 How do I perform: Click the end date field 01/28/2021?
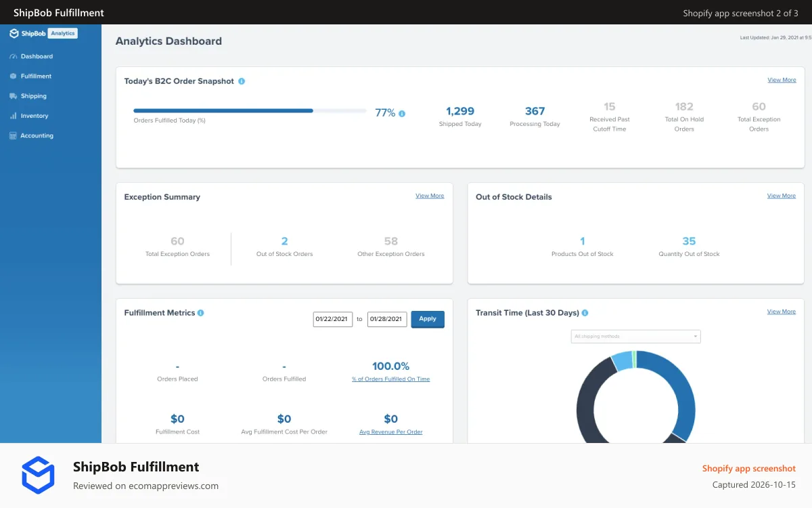(x=387, y=319)
